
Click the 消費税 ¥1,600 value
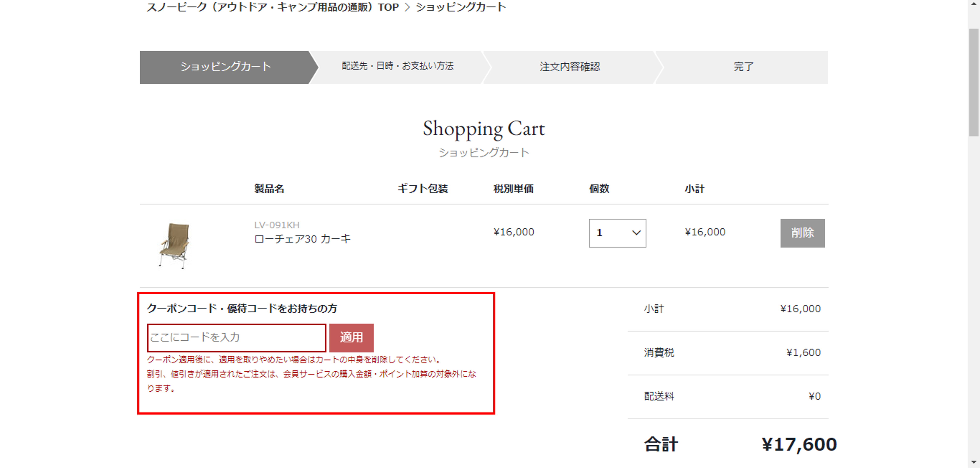click(x=803, y=352)
